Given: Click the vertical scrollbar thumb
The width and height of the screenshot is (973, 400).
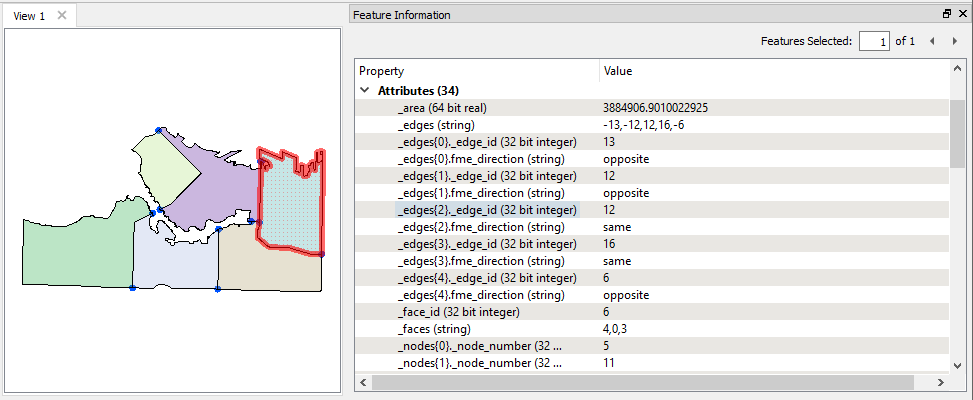Looking at the screenshot, I should pyautogui.click(x=956, y=133).
